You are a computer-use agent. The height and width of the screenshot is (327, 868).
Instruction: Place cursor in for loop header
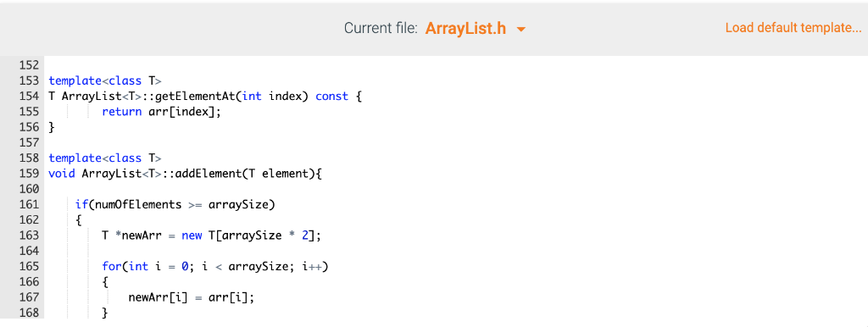pyautogui.click(x=215, y=267)
